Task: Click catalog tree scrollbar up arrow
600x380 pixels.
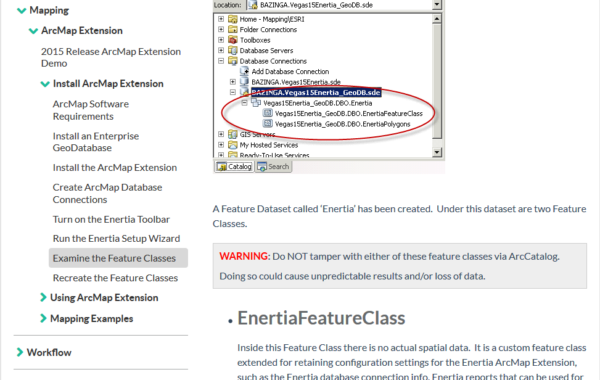Action: click(x=437, y=19)
